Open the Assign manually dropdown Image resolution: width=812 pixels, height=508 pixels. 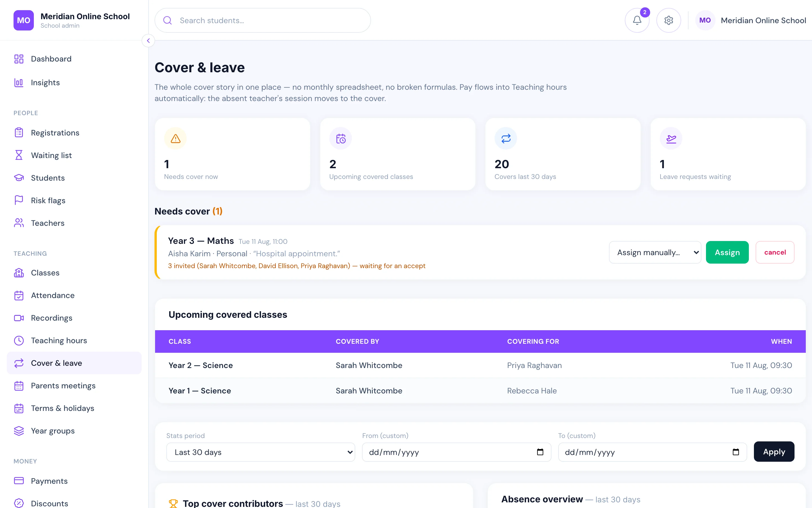[655, 252]
